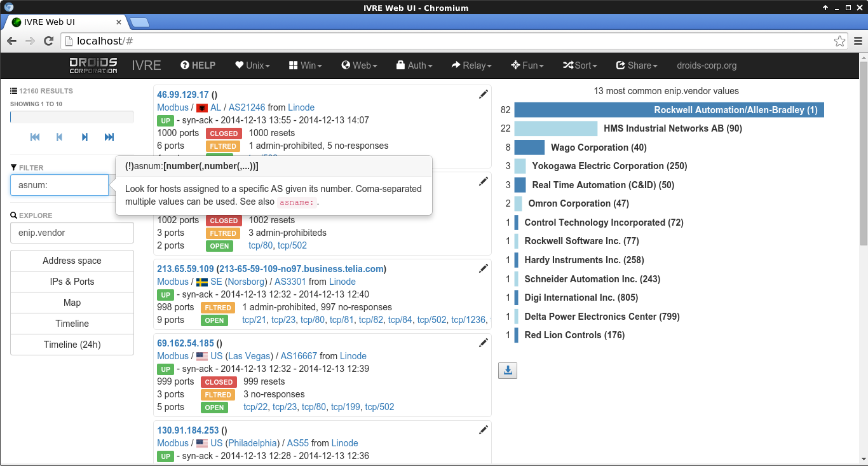Open the Map view
The width and height of the screenshot is (868, 466).
click(72, 303)
